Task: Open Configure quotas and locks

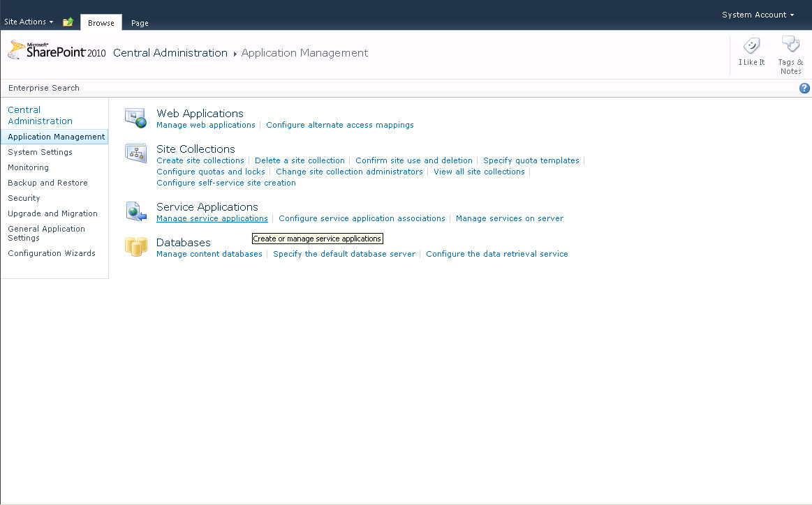Action: [x=211, y=172]
